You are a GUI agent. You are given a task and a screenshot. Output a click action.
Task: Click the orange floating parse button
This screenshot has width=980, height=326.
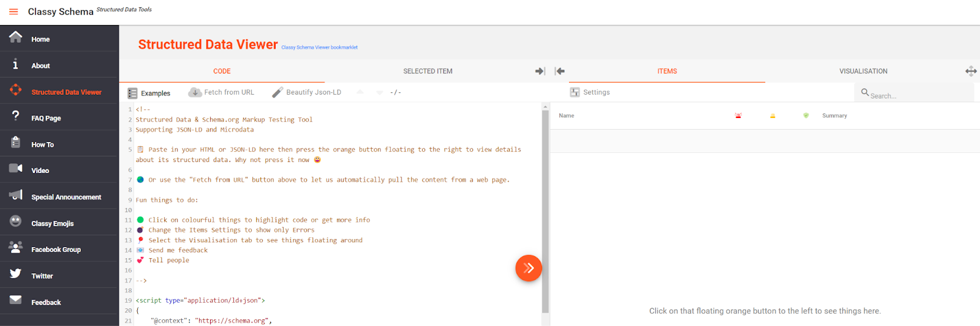(529, 268)
